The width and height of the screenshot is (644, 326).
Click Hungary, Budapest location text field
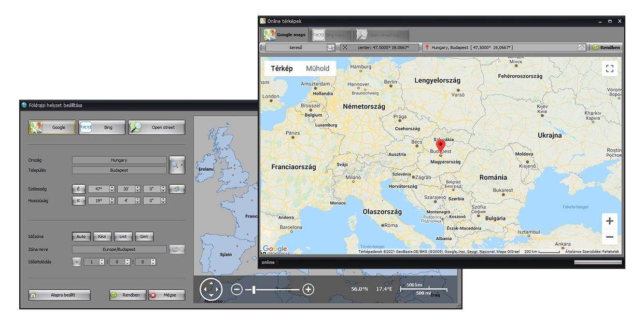pyautogui.click(x=504, y=47)
